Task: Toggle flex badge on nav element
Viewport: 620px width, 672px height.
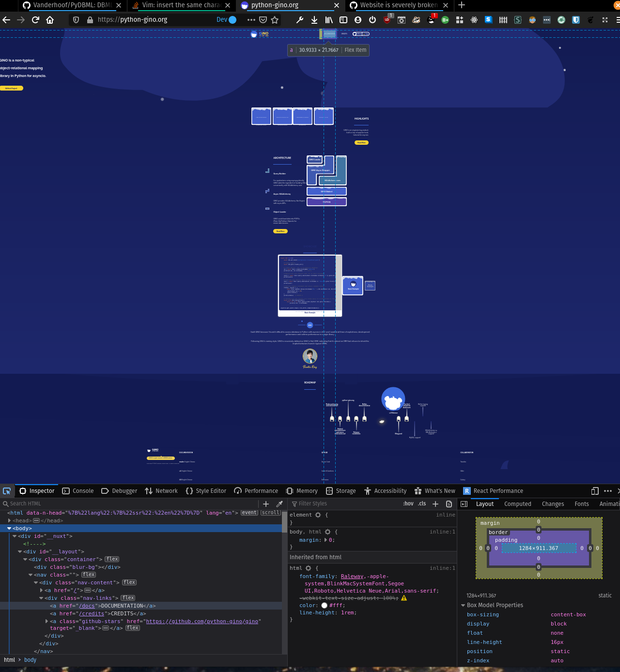Action: [x=89, y=575]
